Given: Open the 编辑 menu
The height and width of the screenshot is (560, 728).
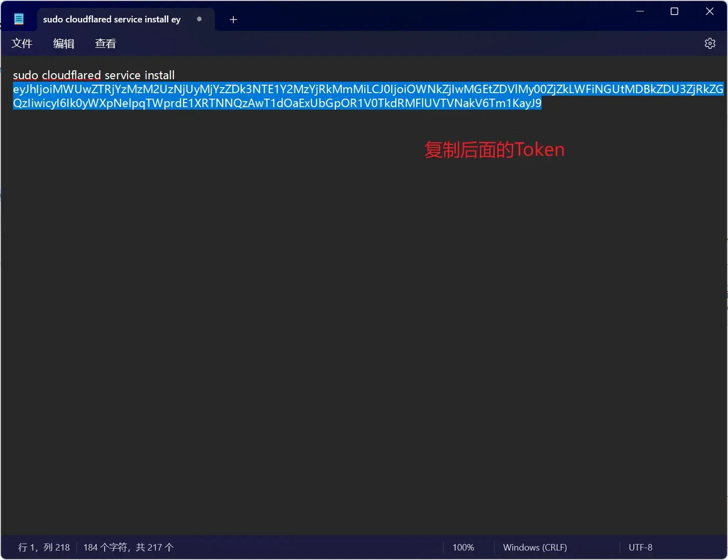Looking at the screenshot, I should pos(64,43).
